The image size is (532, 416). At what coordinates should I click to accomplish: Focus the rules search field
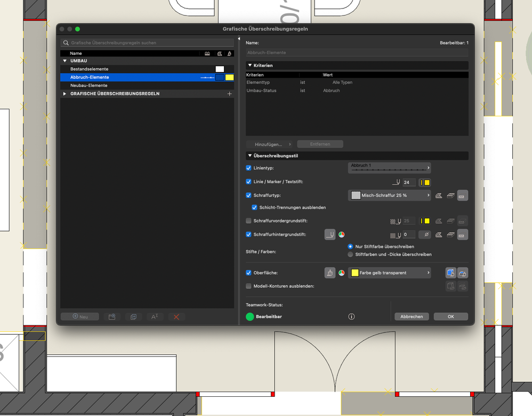coord(147,43)
